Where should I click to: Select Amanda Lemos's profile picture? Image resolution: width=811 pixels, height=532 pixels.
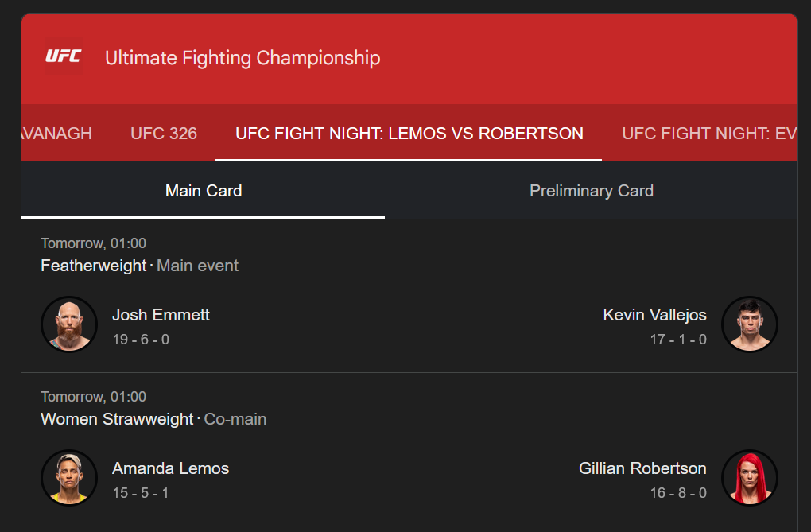(x=69, y=478)
